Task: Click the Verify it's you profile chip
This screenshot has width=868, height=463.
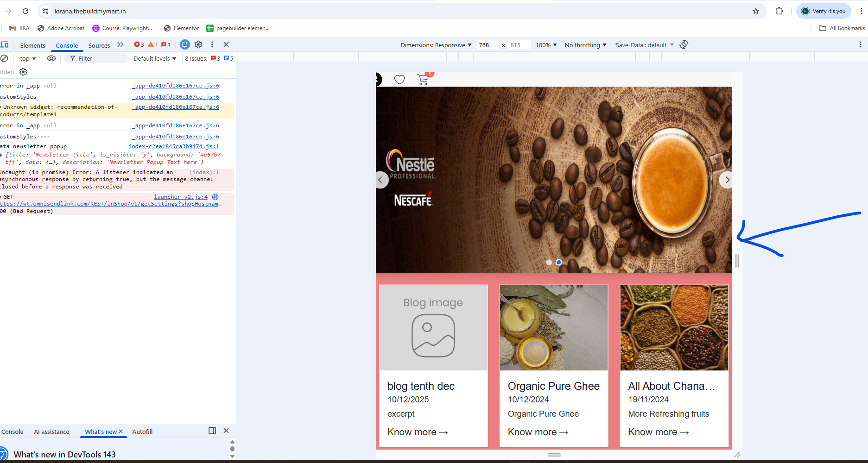Action: click(x=824, y=11)
